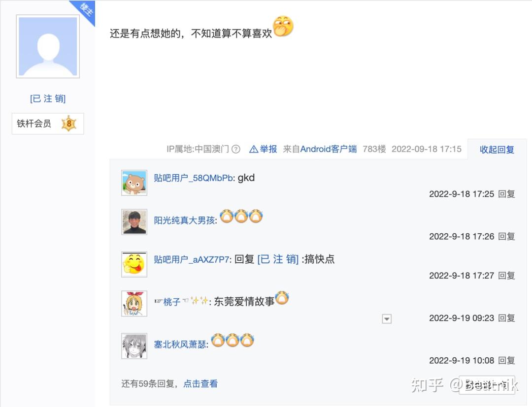Click 回复 next to the 10:08 comment

[506, 360]
